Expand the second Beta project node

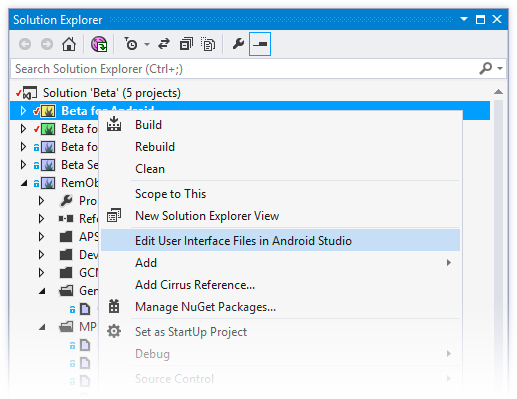pos(23,129)
